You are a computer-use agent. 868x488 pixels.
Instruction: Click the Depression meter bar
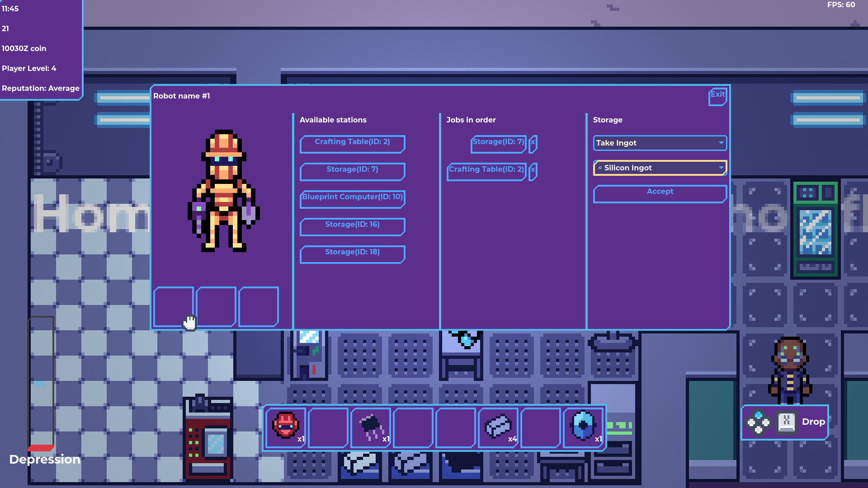point(41,383)
